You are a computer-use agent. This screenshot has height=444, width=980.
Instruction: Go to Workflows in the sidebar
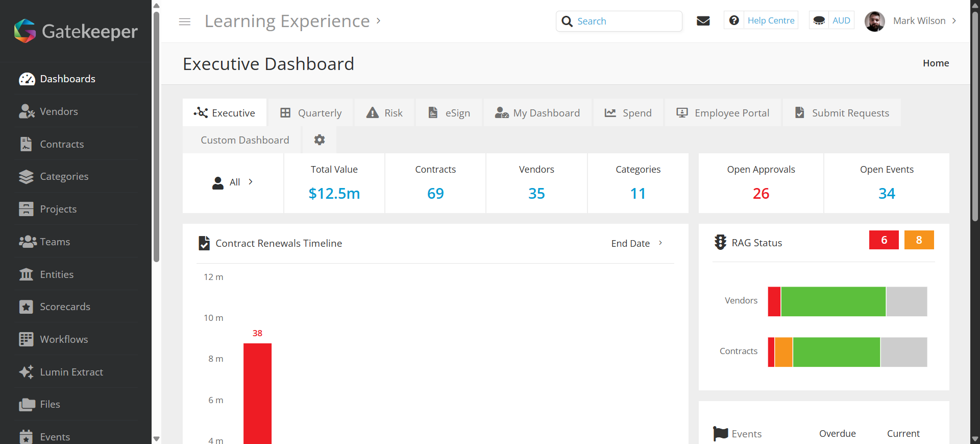pos(64,339)
